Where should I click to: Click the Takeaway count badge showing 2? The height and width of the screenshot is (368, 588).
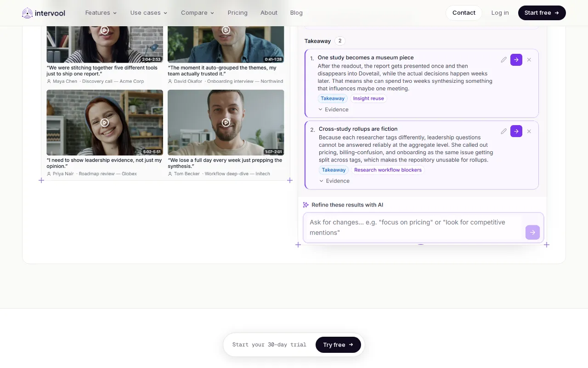point(340,41)
